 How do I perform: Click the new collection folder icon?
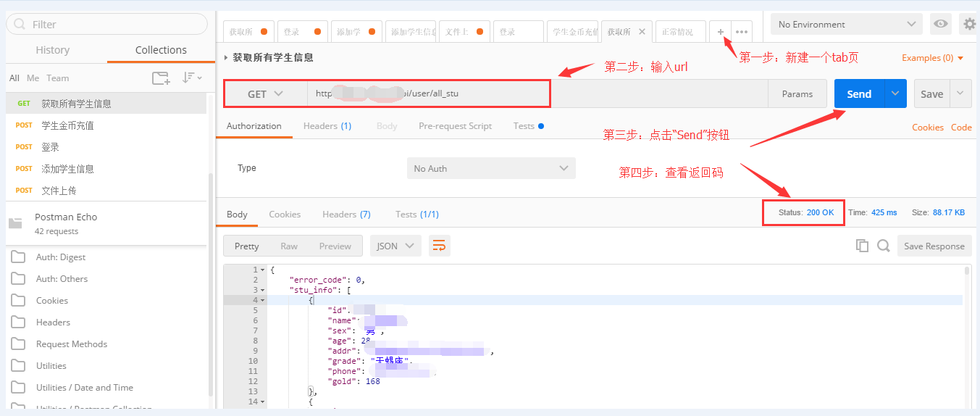click(x=160, y=78)
